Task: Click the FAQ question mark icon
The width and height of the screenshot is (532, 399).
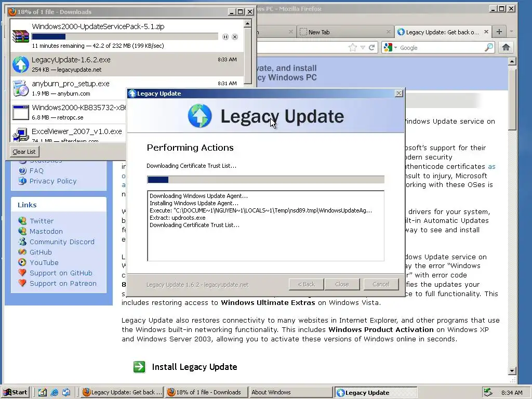Action: pyautogui.click(x=22, y=170)
